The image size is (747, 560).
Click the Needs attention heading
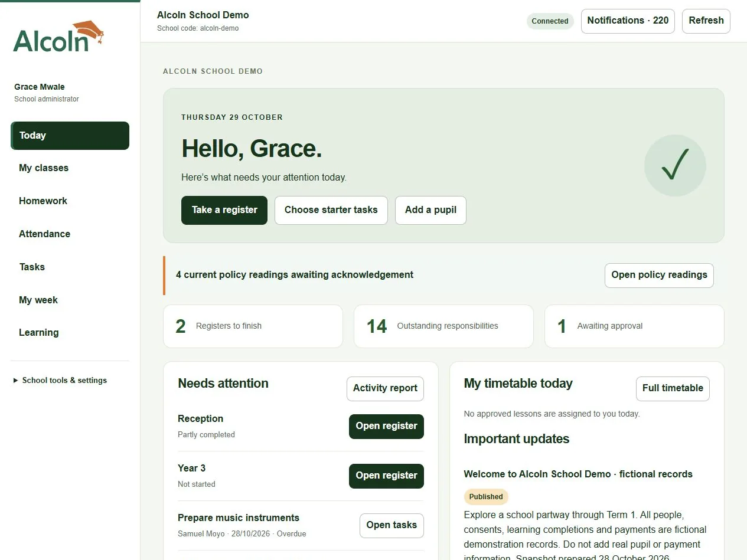pyautogui.click(x=223, y=384)
